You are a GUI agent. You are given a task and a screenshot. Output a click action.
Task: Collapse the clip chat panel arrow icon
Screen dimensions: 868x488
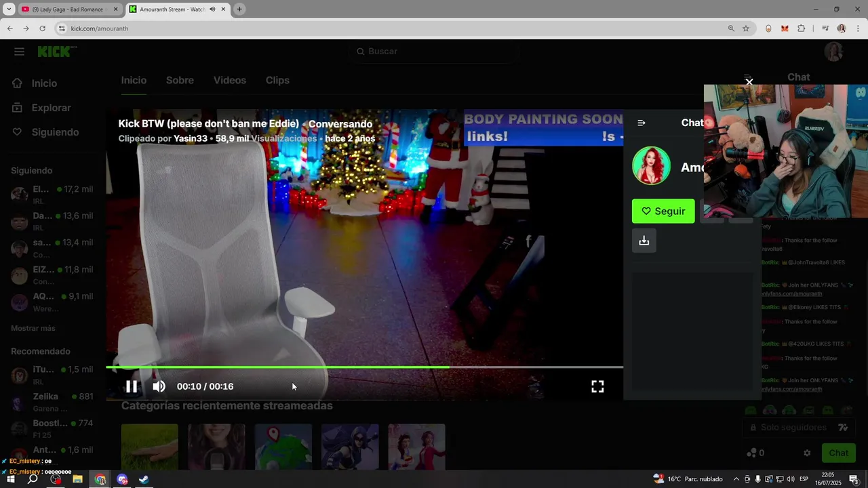click(642, 123)
